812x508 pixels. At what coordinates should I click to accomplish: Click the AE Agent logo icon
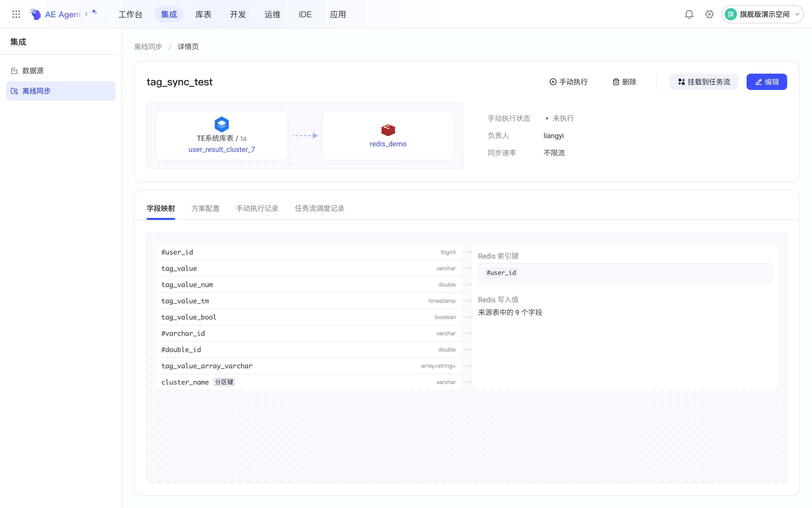tap(36, 14)
